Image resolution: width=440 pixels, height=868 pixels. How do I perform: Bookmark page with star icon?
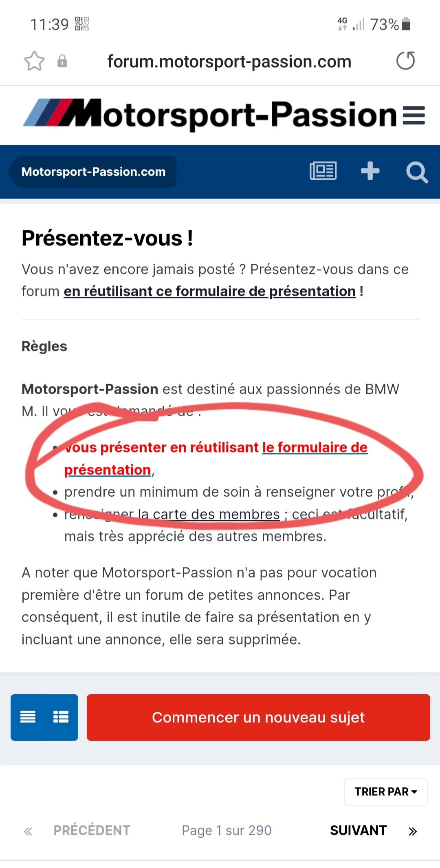pyautogui.click(x=34, y=61)
